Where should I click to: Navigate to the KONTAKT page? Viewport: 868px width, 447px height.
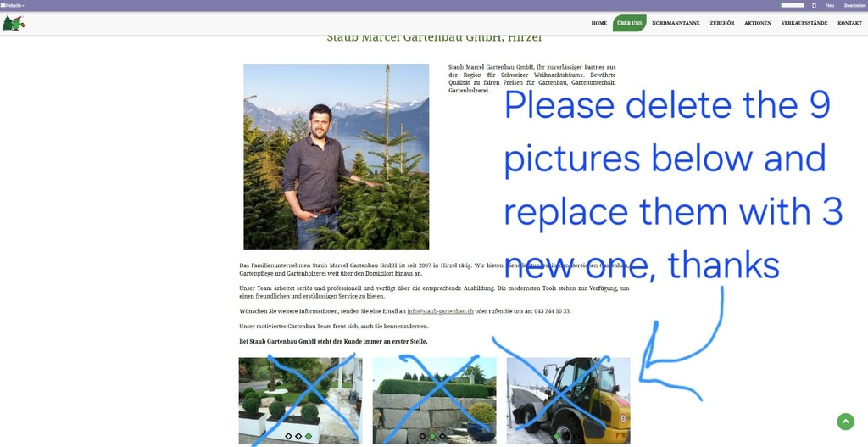(x=849, y=23)
